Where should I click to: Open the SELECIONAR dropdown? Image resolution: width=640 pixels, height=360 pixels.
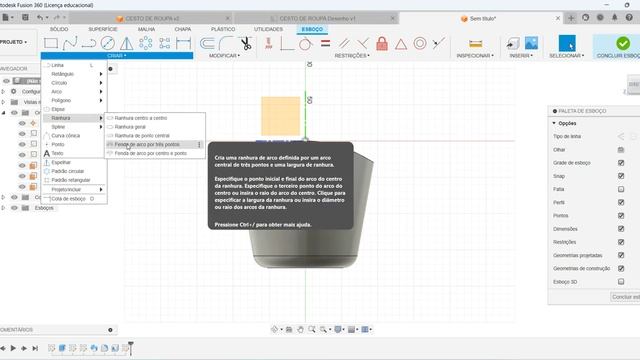click(x=567, y=56)
